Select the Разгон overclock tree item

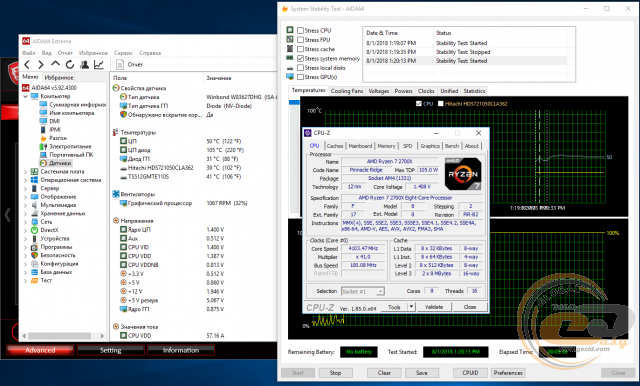point(58,138)
